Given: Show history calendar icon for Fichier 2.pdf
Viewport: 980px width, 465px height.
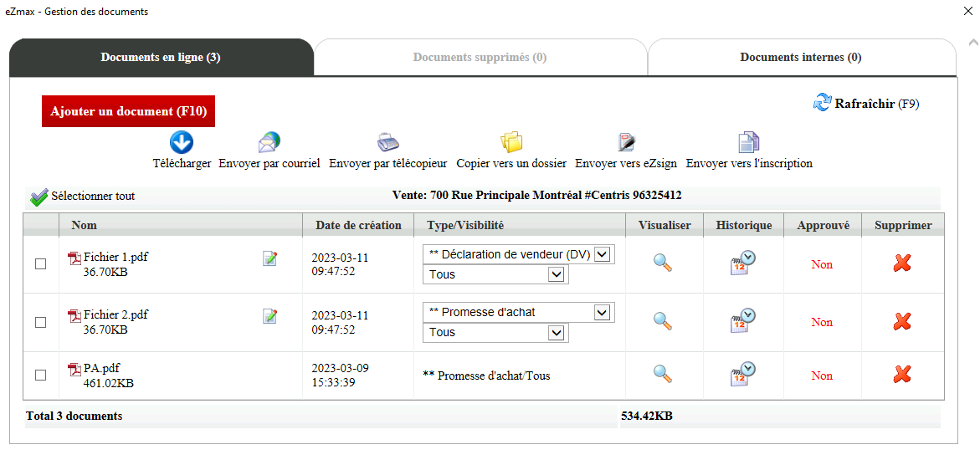Looking at the screenshot, I should pos(742,320).
